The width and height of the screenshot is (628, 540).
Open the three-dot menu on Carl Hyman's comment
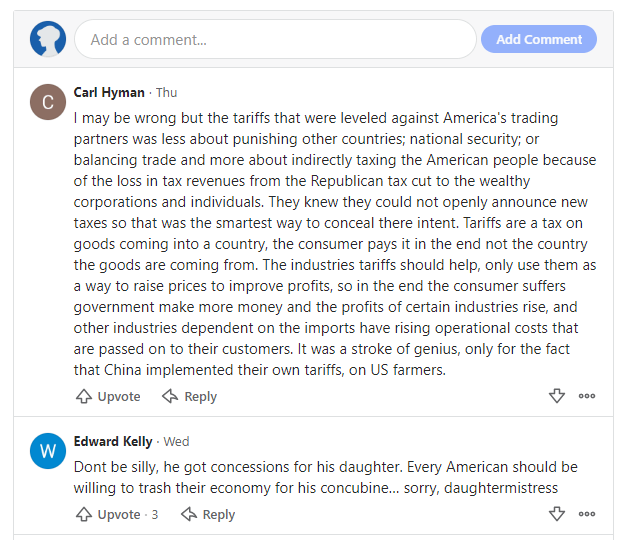coord(587,396)
